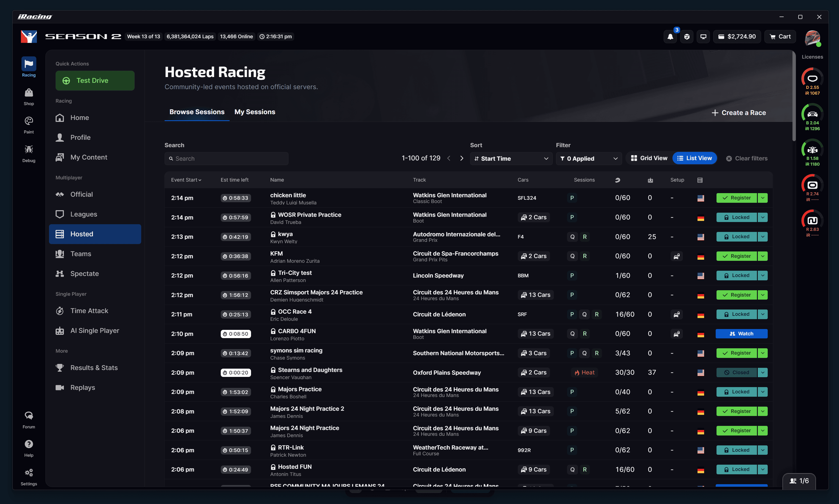Go to previous page of sessions
Image resolution: width=839 pixels, height=504 pixels.
449,159
